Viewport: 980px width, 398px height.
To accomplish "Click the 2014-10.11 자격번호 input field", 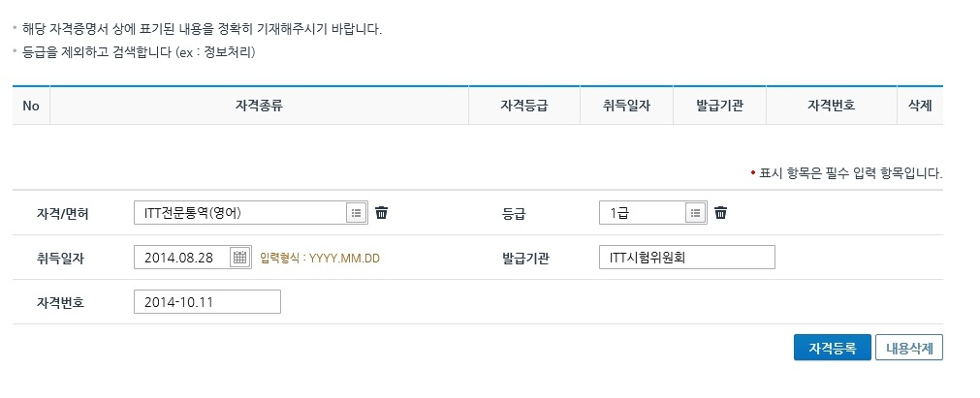I will pos(206,302).
